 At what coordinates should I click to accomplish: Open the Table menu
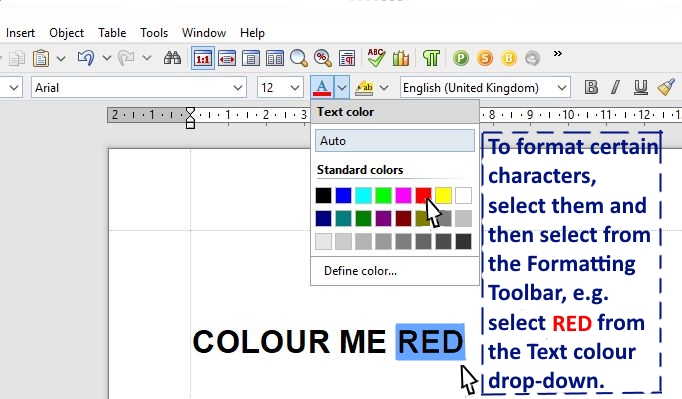(112, 33)
